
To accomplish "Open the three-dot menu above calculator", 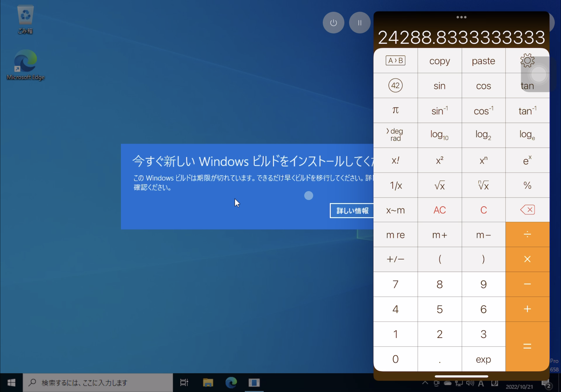I will (461, 17).
